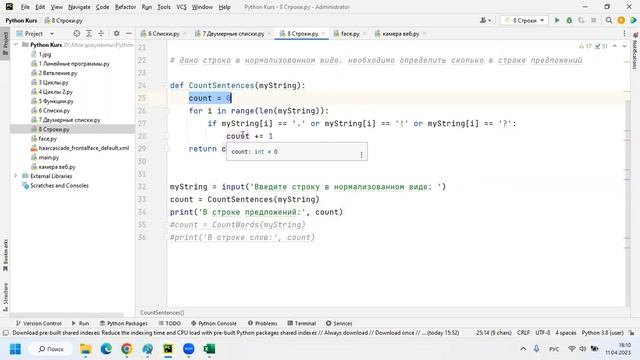
Task: Open Refactor menu
Action: [125, 7]
